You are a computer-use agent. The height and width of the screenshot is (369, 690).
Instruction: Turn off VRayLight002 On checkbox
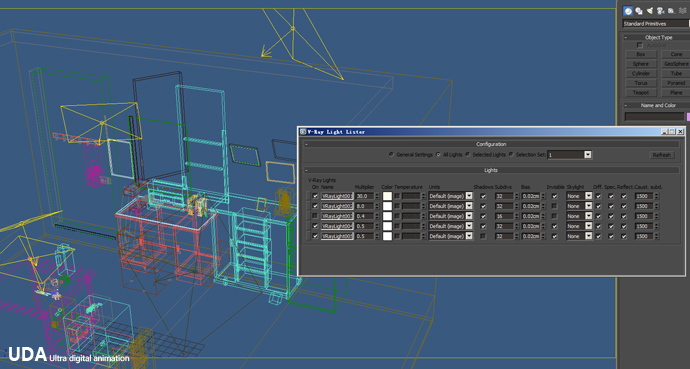pos(315,206)
